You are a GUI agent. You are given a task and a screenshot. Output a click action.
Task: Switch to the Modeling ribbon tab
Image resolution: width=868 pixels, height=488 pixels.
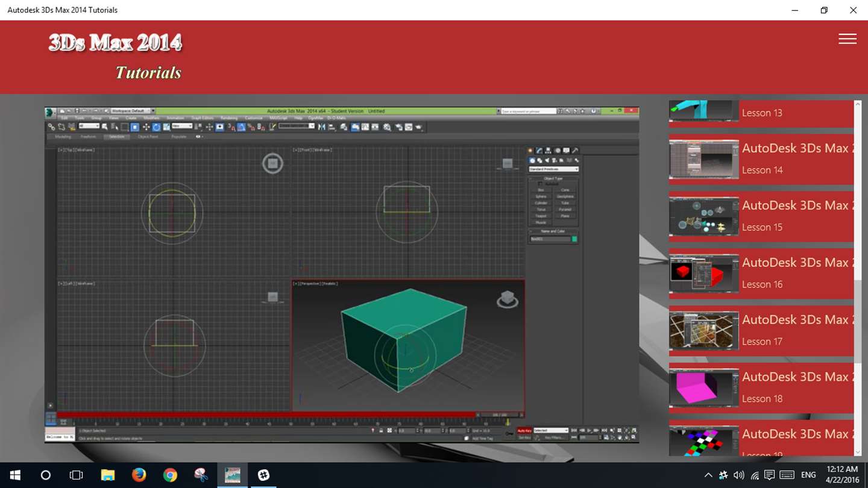[x=63, y=137]
